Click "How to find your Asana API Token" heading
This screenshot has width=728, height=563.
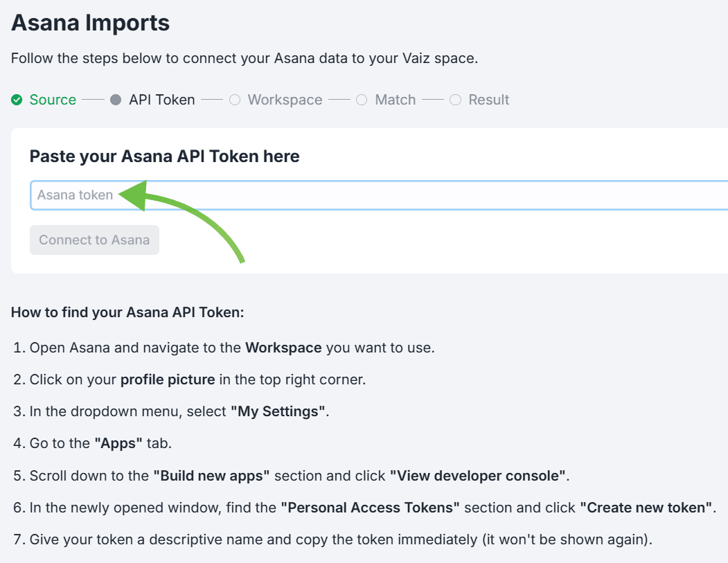point(127,312)
